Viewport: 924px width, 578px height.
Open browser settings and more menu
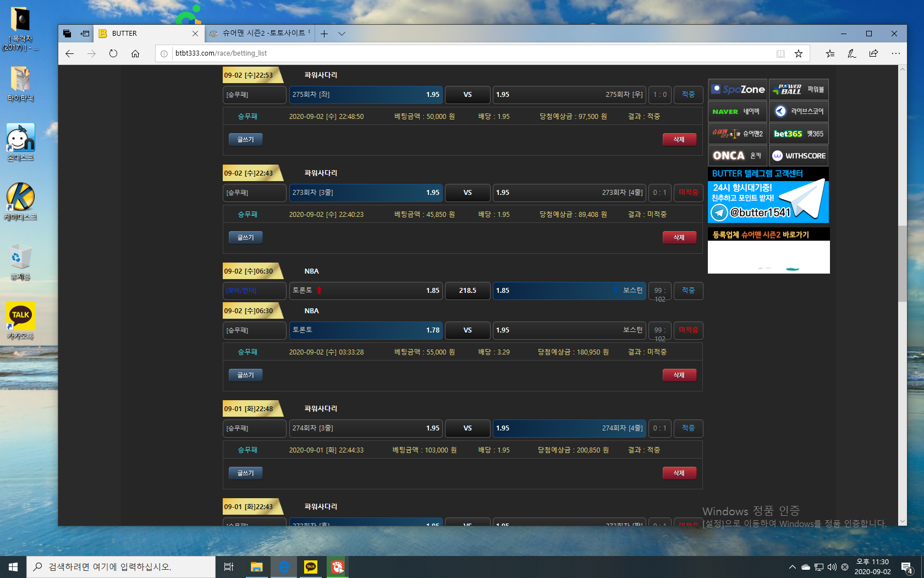(x=895, y=53)
